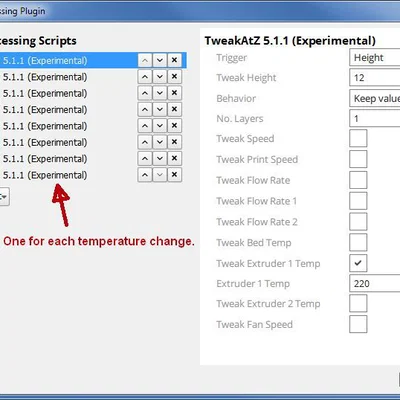
Task: Move the sixth script in the list up
Action: [145, 142]
